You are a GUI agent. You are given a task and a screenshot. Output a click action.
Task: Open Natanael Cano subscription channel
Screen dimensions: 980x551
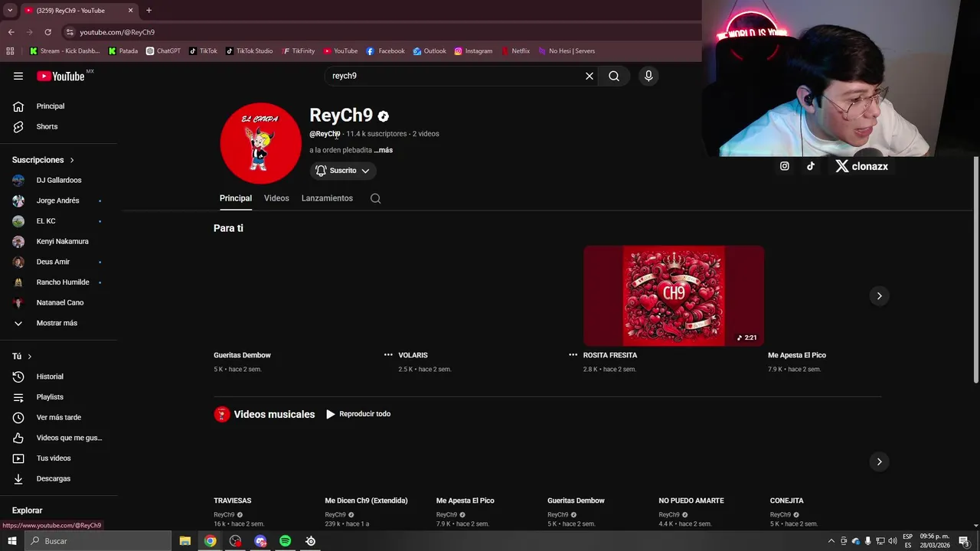click(x=58, y=303)
